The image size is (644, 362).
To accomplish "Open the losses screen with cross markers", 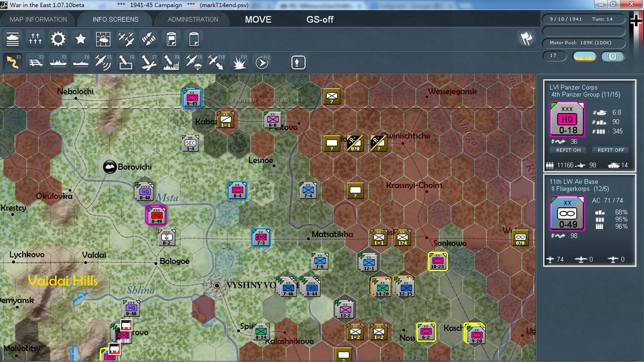I will [x=35, y=39].
